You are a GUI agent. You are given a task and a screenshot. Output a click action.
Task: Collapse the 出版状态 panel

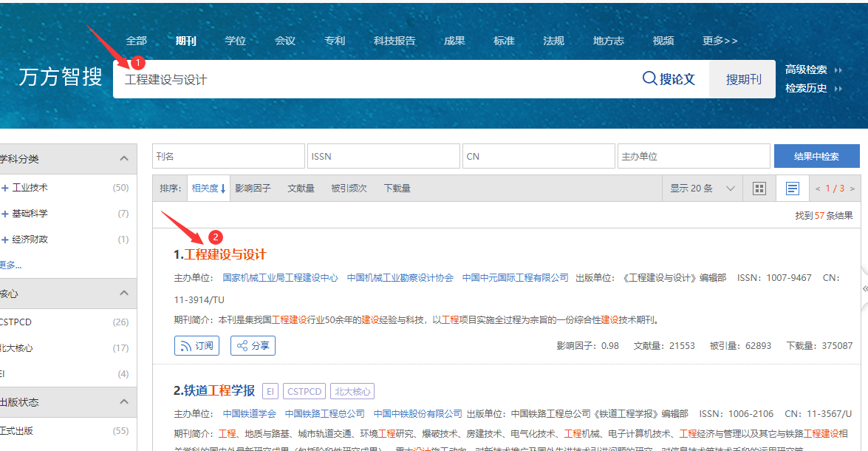coord(123,402)
